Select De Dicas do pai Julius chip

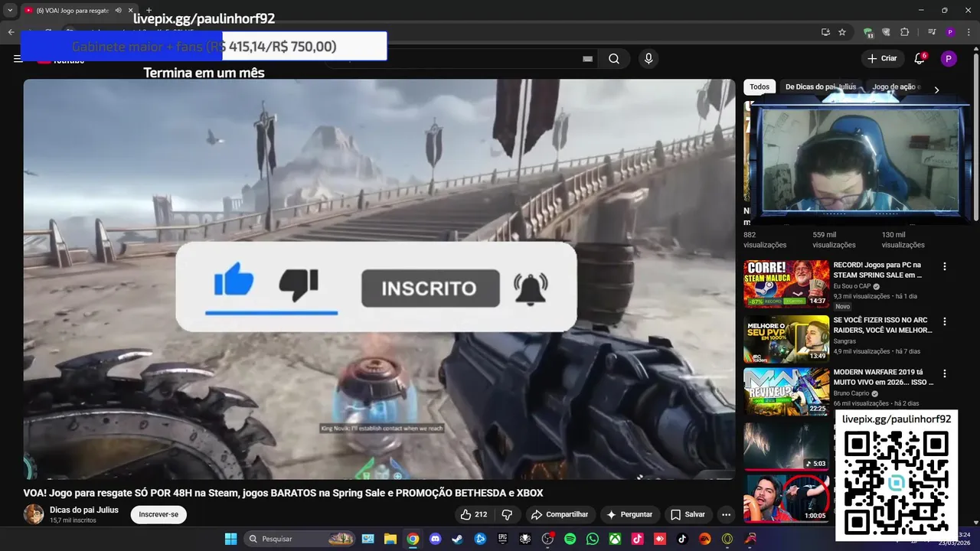click(821, 87)
